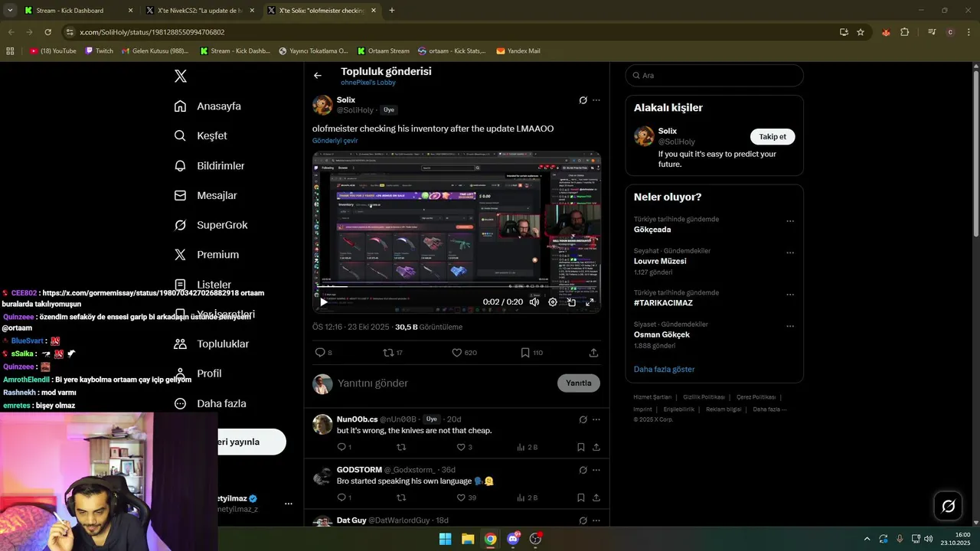Screen dimensions: 980x551
Task: Open video settings gear in the player
Action: point(553,302)
